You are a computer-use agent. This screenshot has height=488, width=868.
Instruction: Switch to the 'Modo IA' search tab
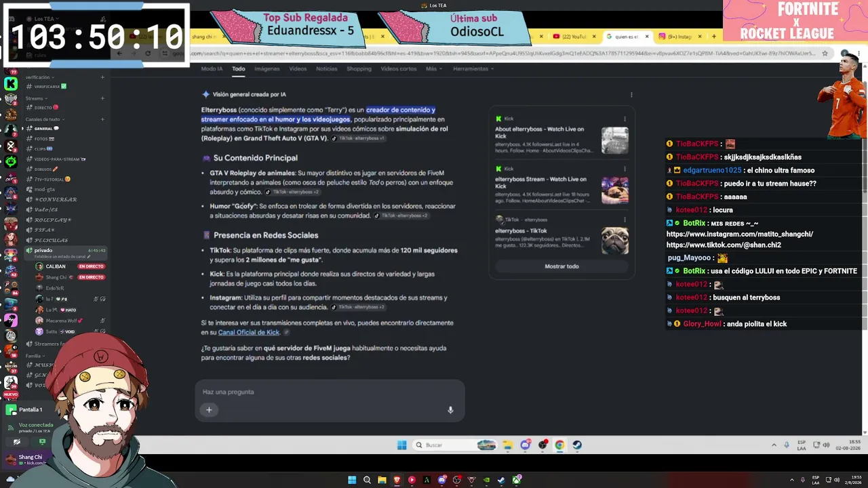pos(212,68)
